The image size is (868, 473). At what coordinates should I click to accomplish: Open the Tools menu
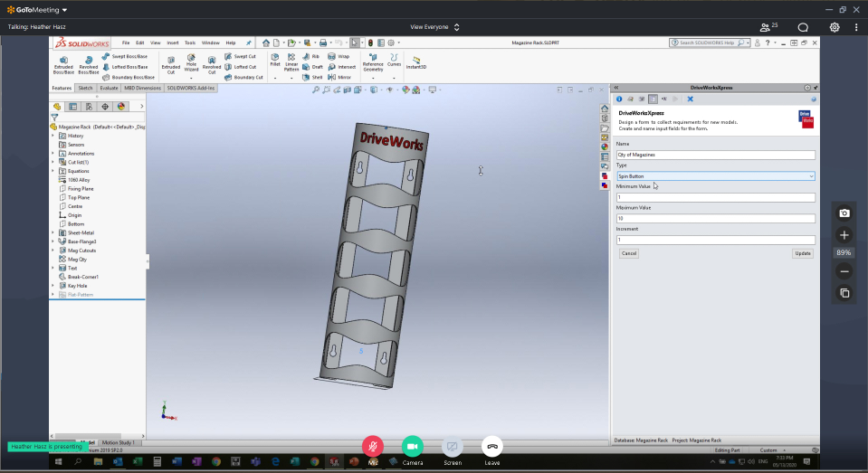click(190, 43)
